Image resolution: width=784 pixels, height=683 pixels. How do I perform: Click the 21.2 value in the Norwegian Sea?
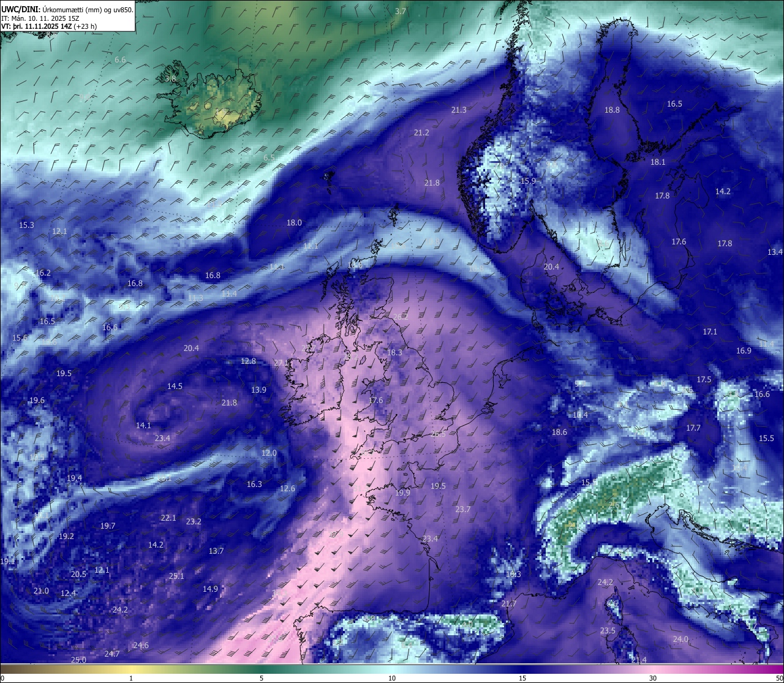pyautogui.click(x=421, y=133)
